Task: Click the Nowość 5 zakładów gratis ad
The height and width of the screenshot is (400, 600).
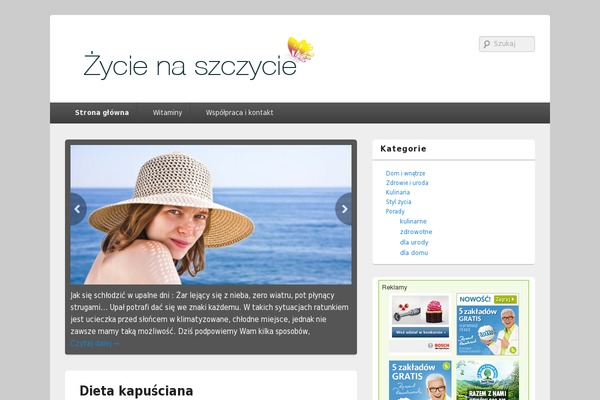Action: pyautogui.click(x=488, y=325)
